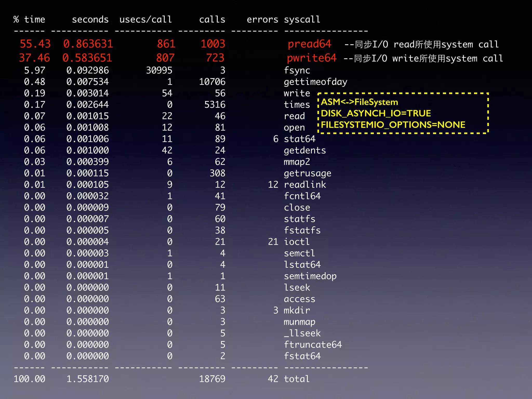Screen dimensions: 532x399
Task: Click the 'gettimeofday' syscall name
Action: click(315, 82)
